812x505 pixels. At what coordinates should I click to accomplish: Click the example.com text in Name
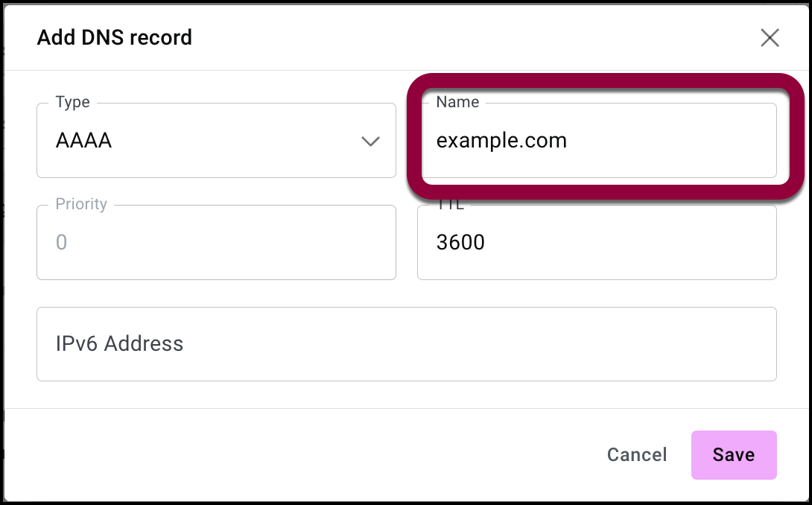pos(501,140)
